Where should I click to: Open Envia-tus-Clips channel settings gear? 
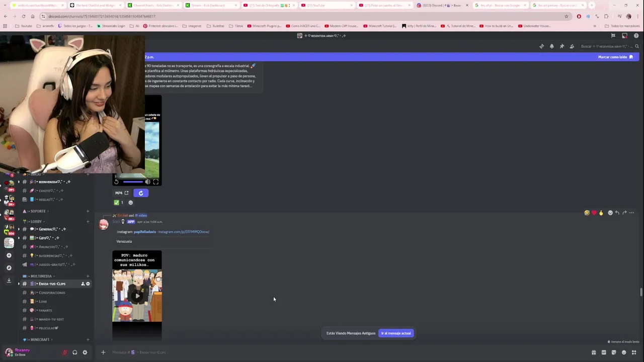(x=88, y=284)
